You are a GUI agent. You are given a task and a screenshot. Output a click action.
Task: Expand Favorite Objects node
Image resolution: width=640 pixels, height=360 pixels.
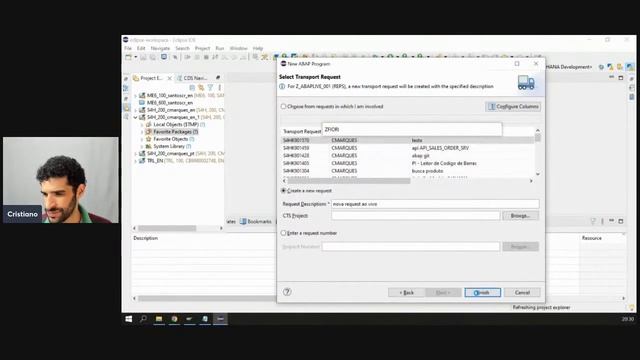[142, 139]
